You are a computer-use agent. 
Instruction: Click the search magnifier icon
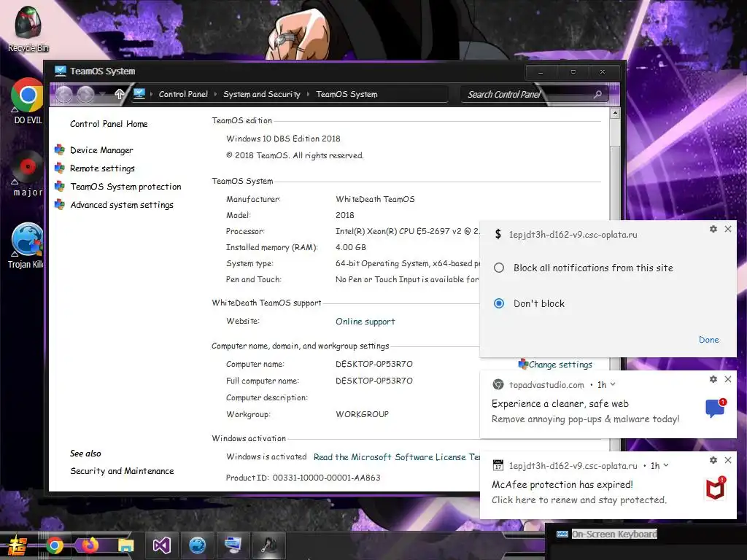click(597, 94)
